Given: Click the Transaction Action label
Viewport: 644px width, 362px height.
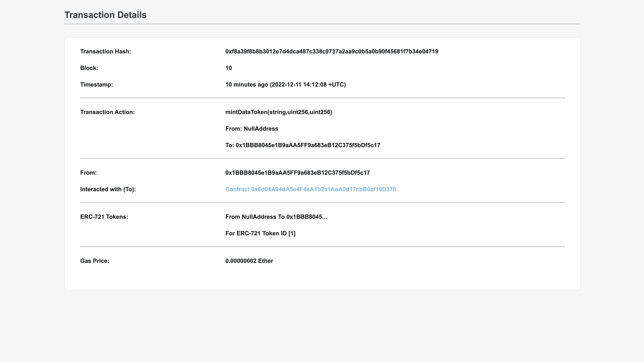Looking at the screenshot, I should [x=107, y=112].
